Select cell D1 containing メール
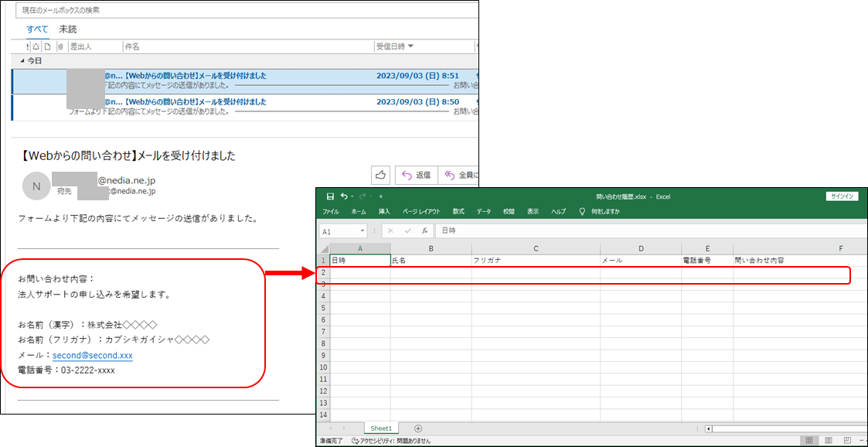Screen dimensions: 868x447 (x=641, y=261)
